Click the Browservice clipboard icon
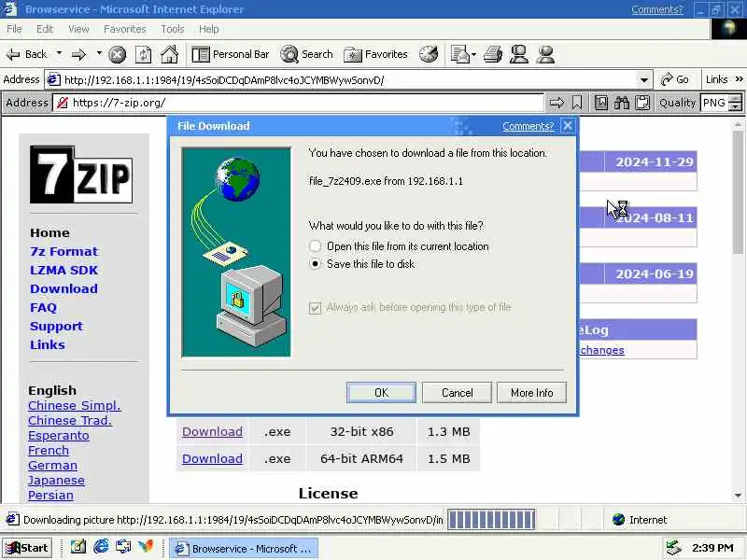Viewport: 747px width, 560px height. pyautogui.click(x=642, y=103)
